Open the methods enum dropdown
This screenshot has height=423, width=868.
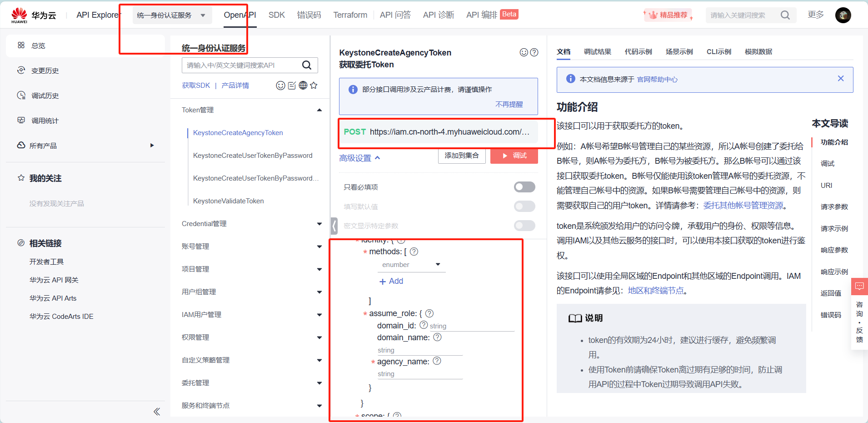(411, 265)
